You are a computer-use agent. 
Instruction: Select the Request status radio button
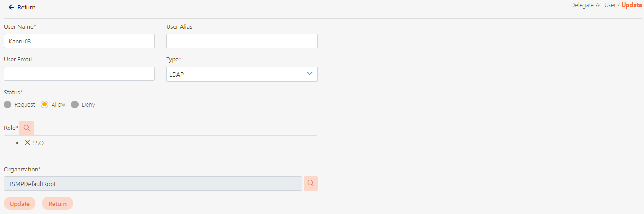click(x=8, y=105)
